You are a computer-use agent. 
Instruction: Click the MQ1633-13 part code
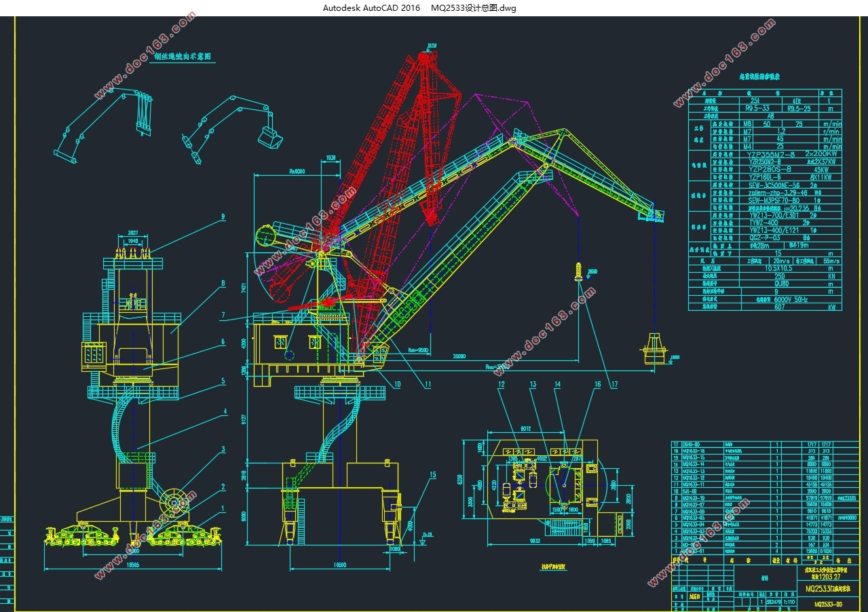coord(694,471)
